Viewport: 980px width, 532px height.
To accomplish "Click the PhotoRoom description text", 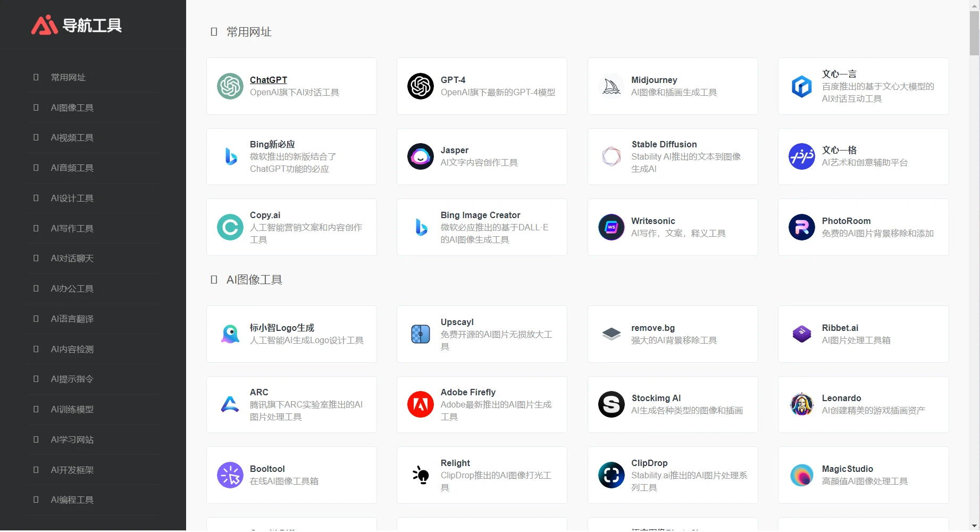I will [878, 233].
